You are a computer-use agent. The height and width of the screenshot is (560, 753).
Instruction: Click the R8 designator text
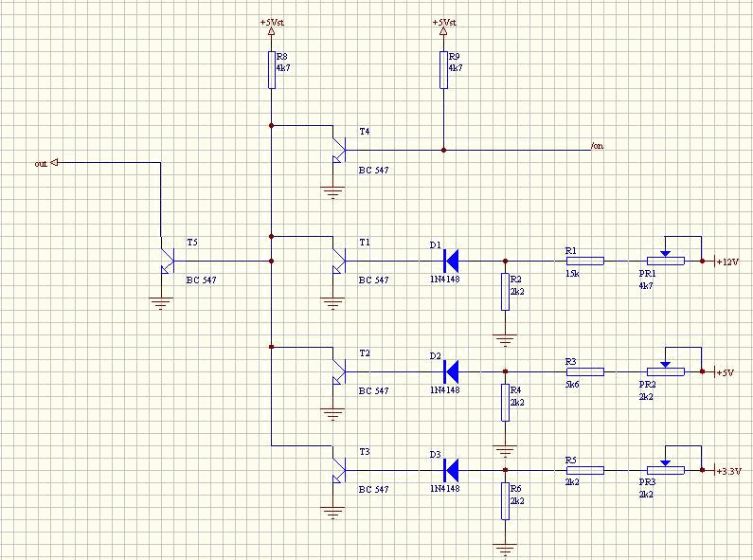[x=282, y=56]
